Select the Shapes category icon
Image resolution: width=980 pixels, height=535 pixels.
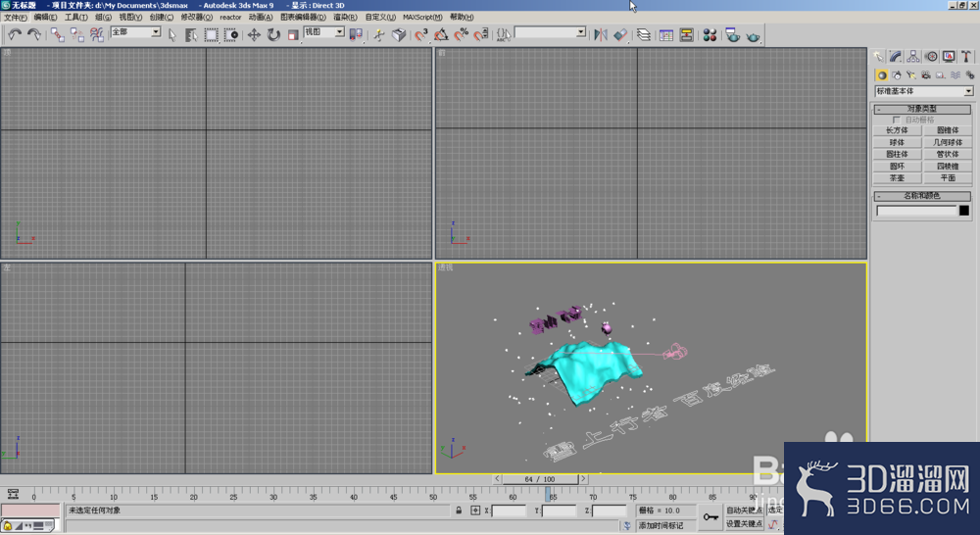tap(897, 75)
